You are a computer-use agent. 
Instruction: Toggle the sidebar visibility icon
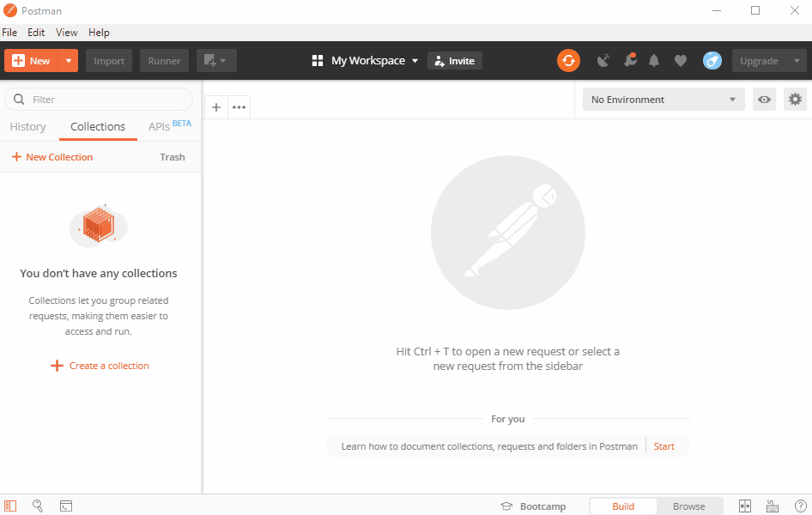(10, 506)
